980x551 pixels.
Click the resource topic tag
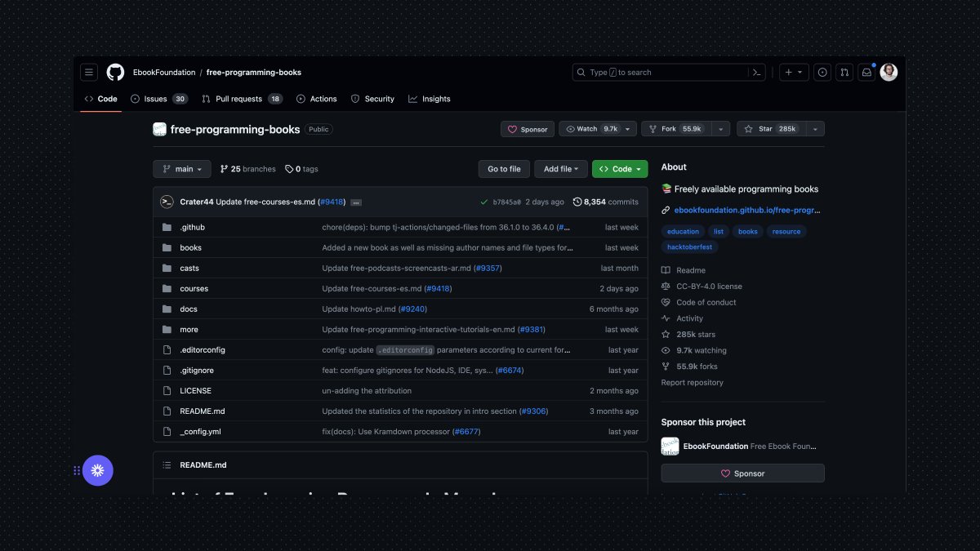[786, 231]
